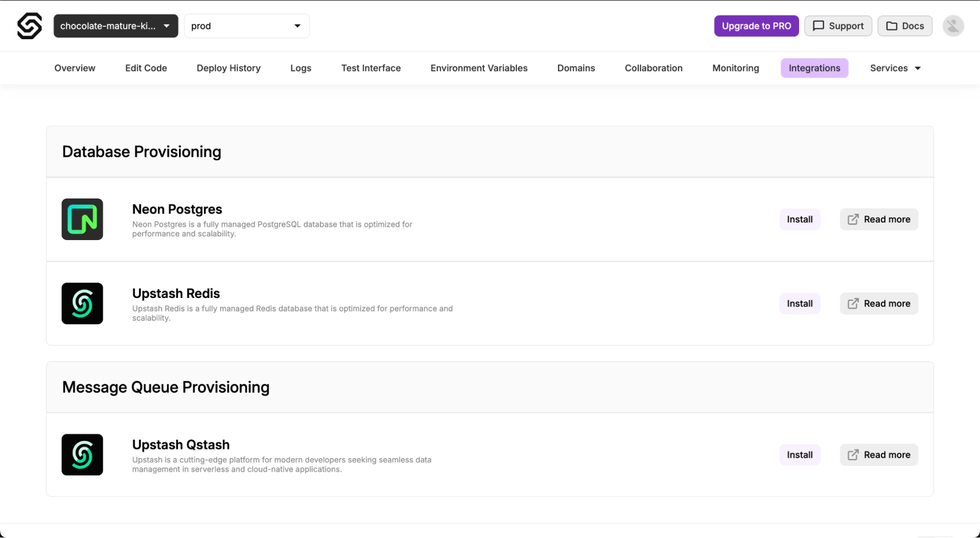Read more about Upstash Qstash

pyautogui.click(x=879, y=455)
